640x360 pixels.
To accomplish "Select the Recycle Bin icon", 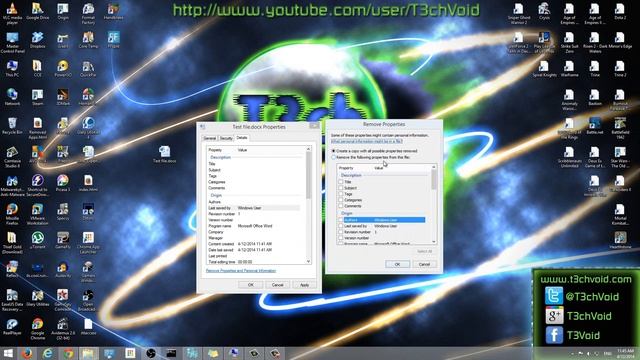I will point(12,126).
